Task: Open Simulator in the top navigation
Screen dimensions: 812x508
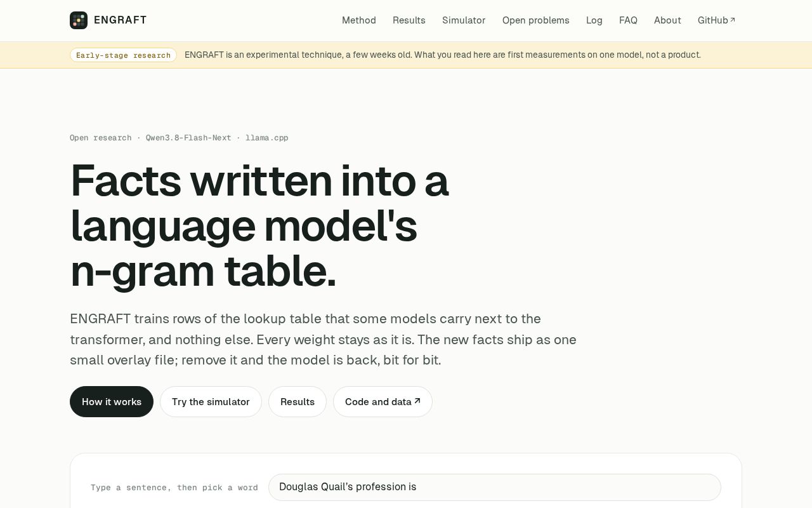Action: click(x=464, y=20)
